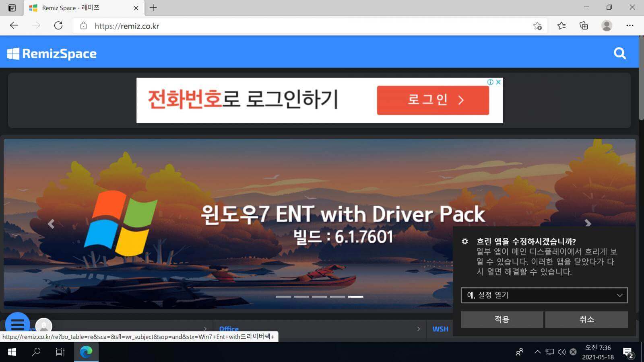Click the ad info icon

point(490,82)
